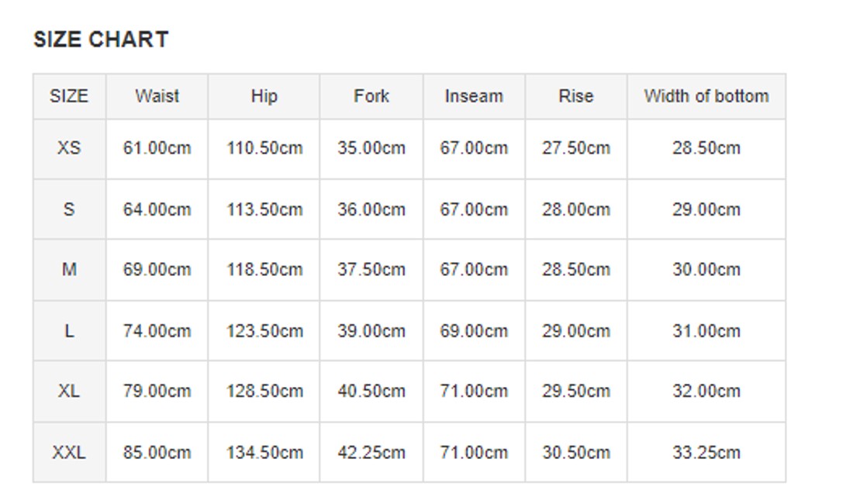The image size is (853, 504).
Task: Click the SIZE CHART heading
Action: [101, 40]
